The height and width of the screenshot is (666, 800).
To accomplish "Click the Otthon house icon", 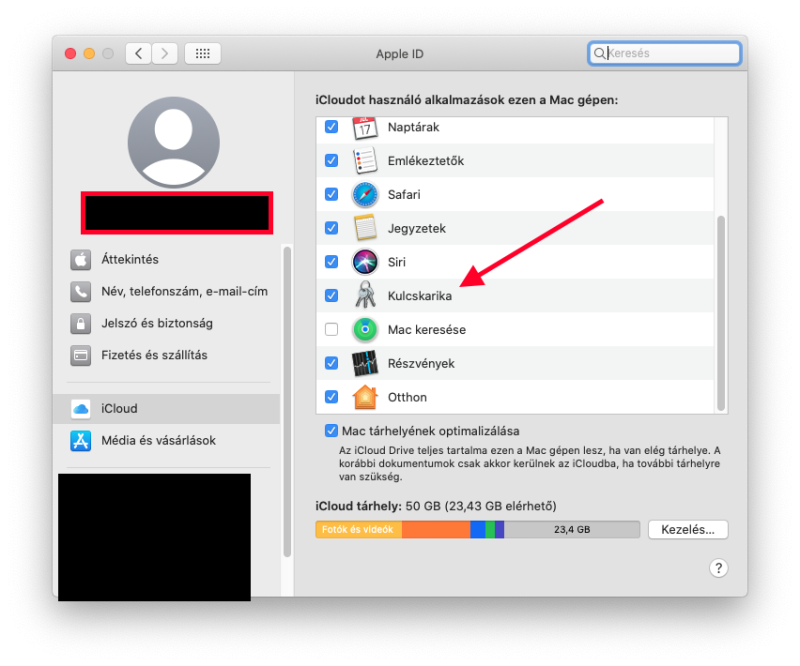I will 365,397.
